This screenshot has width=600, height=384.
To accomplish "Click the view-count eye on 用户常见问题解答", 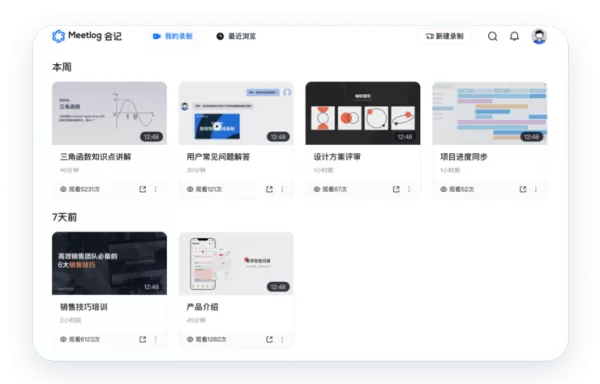I will point(190,189).
